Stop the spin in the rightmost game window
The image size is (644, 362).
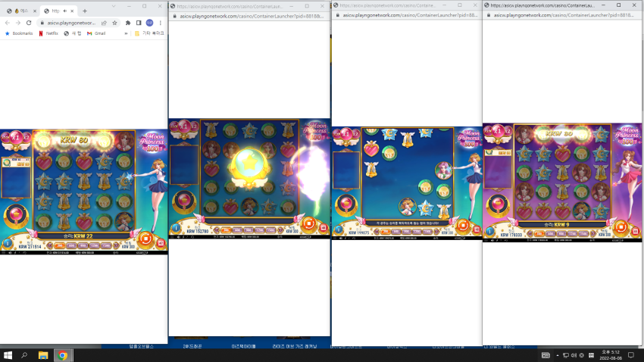pos(621,226)
